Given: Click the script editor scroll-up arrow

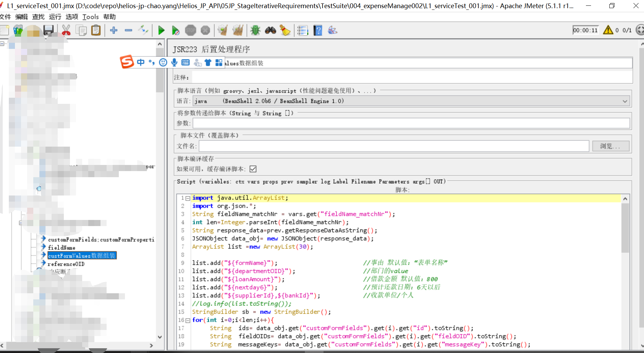Looking at the screenshot, I should click(x=625, y=199).
